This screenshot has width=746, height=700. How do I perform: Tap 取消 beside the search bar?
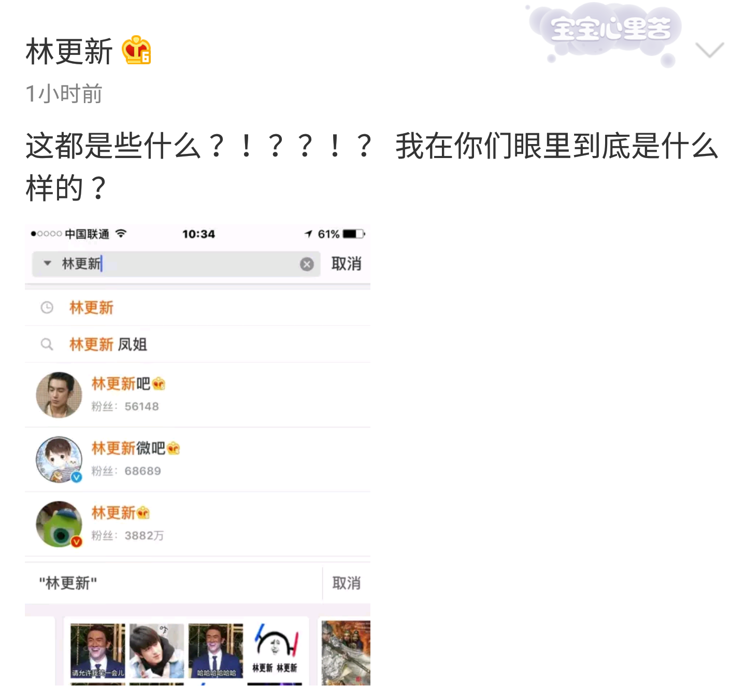346,264
